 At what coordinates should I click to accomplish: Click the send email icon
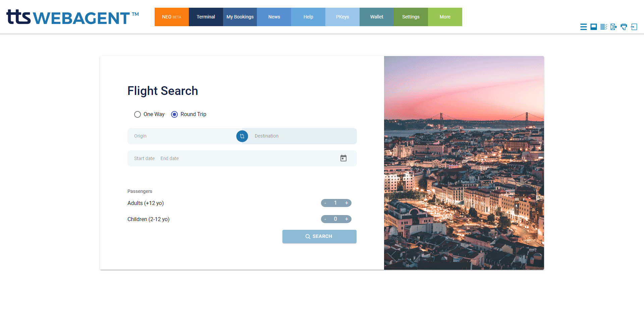[x=614, y=27]
